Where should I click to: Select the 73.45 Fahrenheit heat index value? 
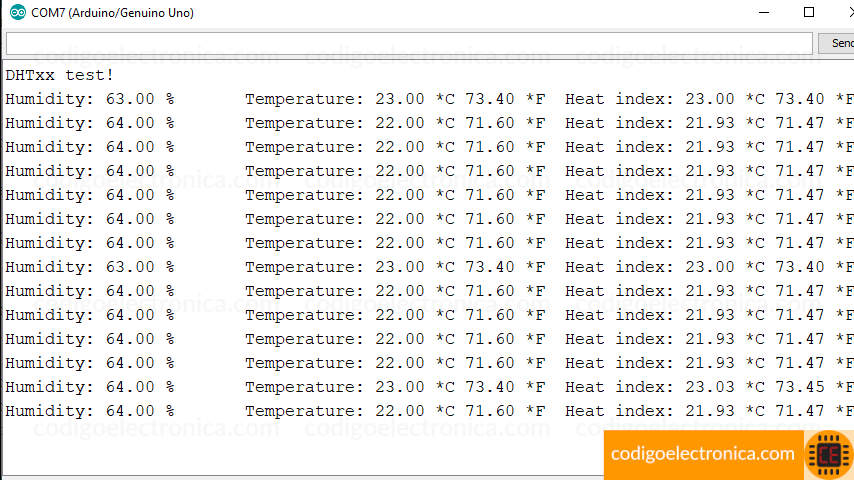[x=800, y=387]
